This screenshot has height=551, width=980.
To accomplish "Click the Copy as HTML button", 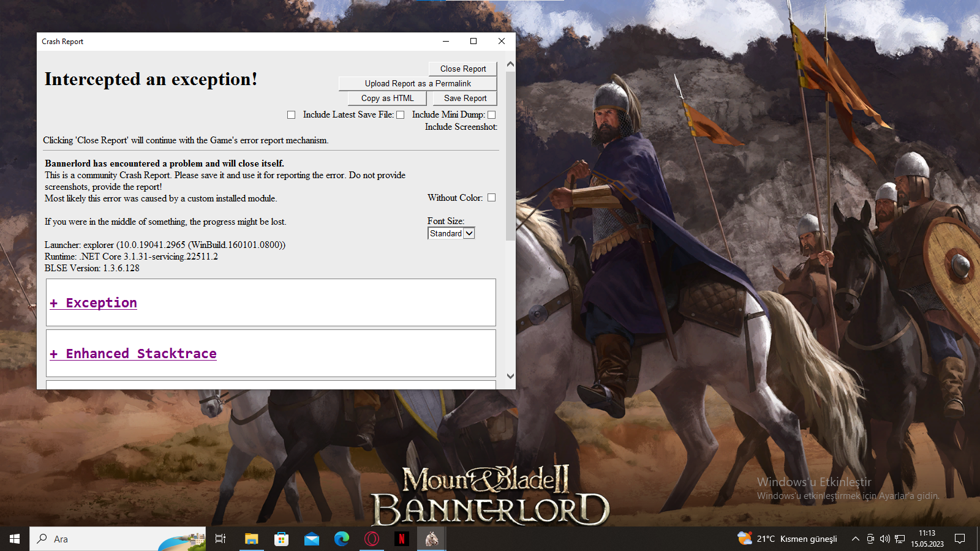I will pyautogui.click(x=387, y=98).
